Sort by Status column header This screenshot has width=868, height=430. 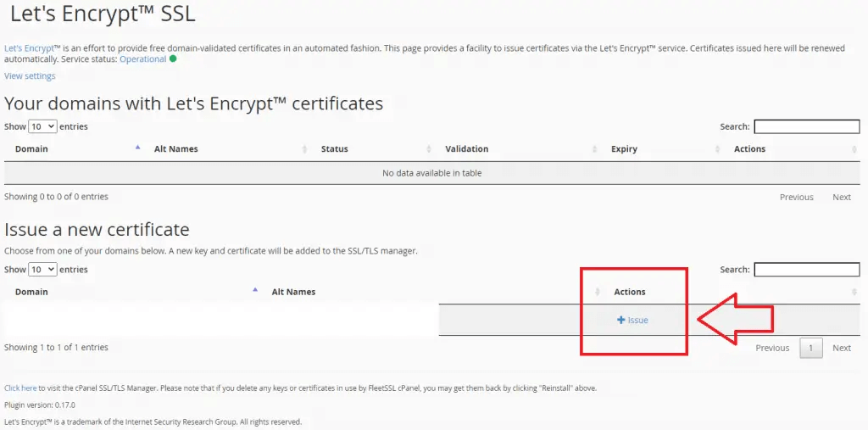point(334,149)
